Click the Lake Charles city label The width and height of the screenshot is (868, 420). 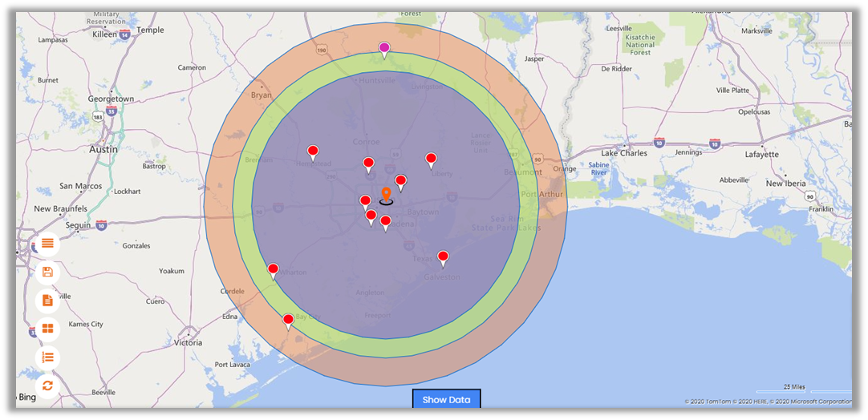624,153
